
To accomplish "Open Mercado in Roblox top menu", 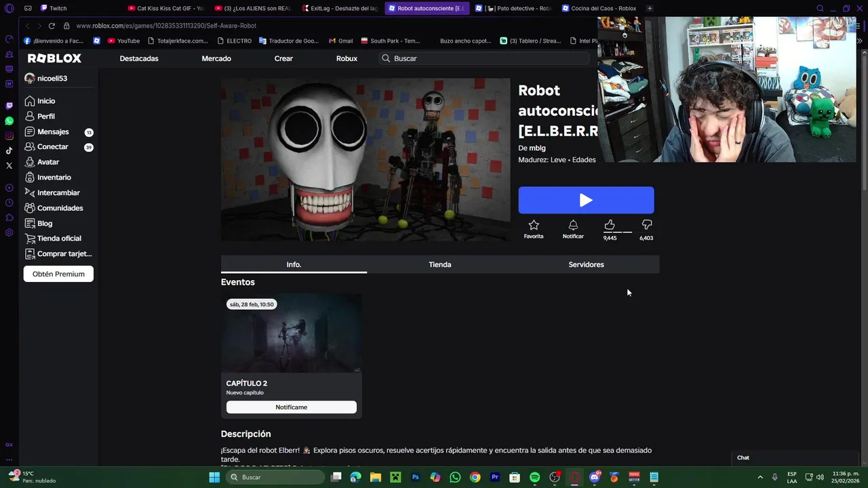I will (216, 58).
